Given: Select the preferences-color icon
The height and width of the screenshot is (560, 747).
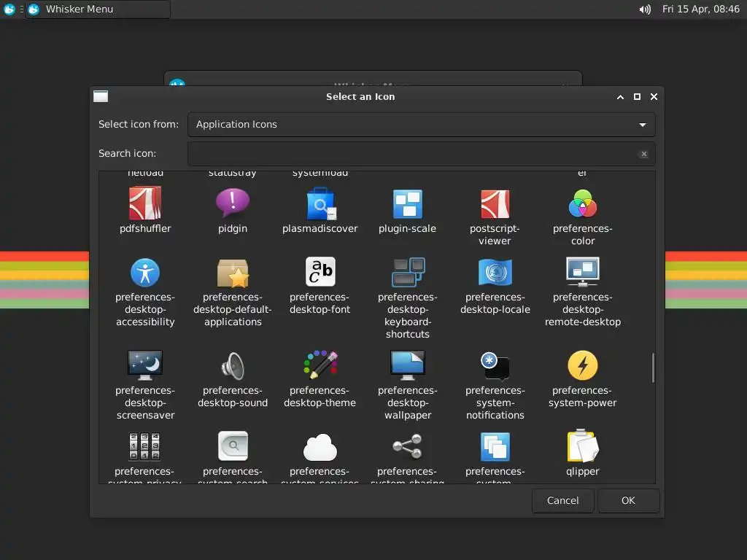Looking at the screenshot, I should (x=583, y=203).
